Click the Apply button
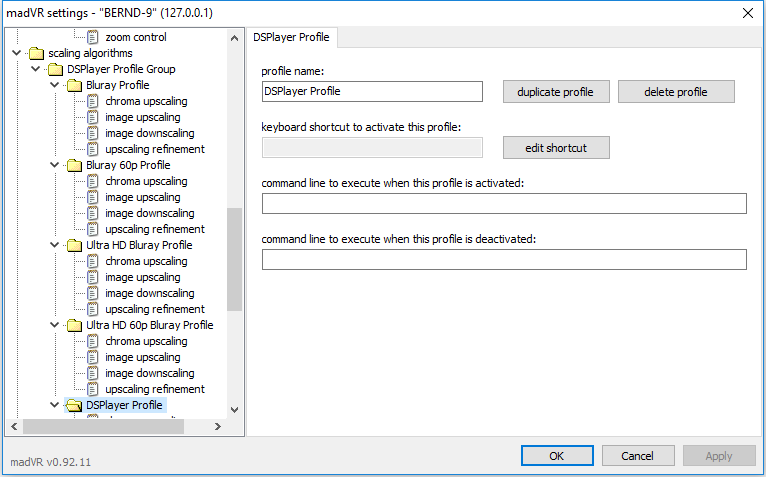The height and width of the screenshot is (477, 766). [x=719, y=456]
